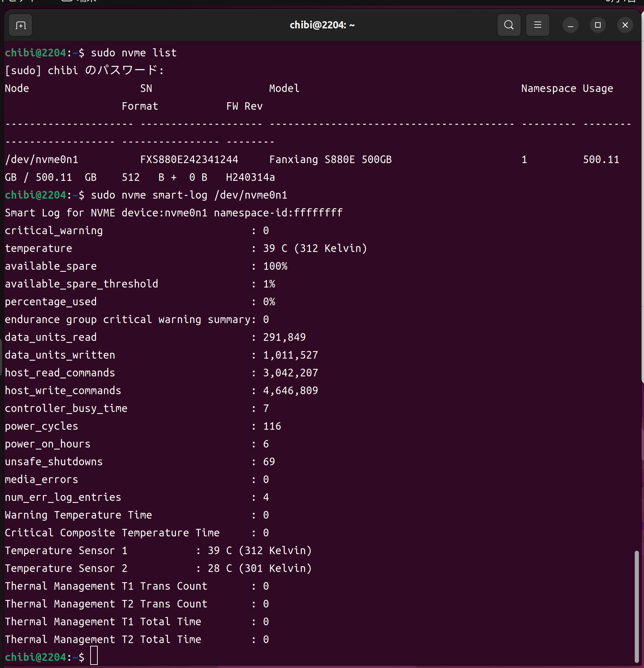Image resolution: width=644 pixels, height=668 pixels.
Task: Minimize the terminal window
Action: pyautogui.click(x=570, y=25)
